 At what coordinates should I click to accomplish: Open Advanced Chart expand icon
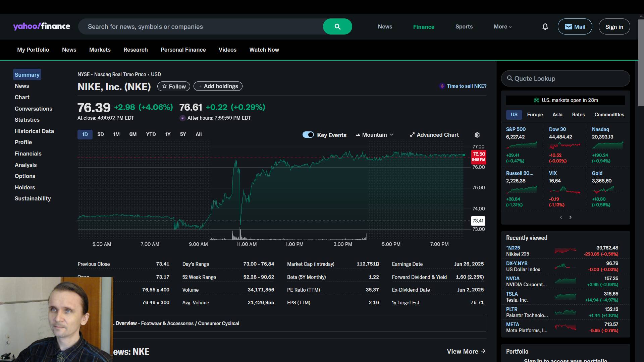[x=412, y=135]
